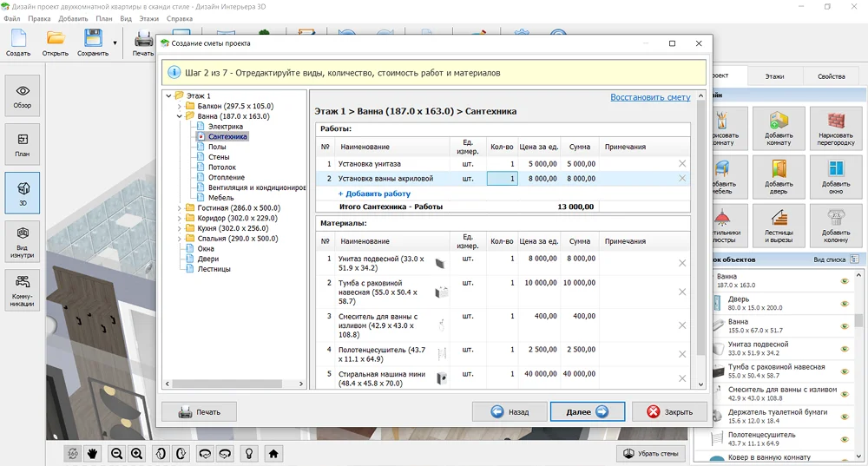Delete the 'Установка унитаза' row with X
Image resolution: width=868 pixels, height=466 pixels.
click(x=681, y=163)
